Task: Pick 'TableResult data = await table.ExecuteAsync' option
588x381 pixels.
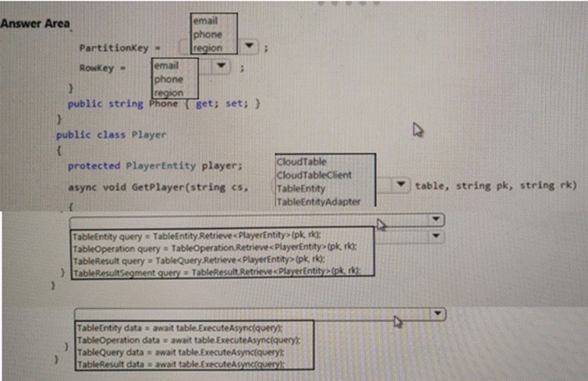Action: click(x=181, y=364)
